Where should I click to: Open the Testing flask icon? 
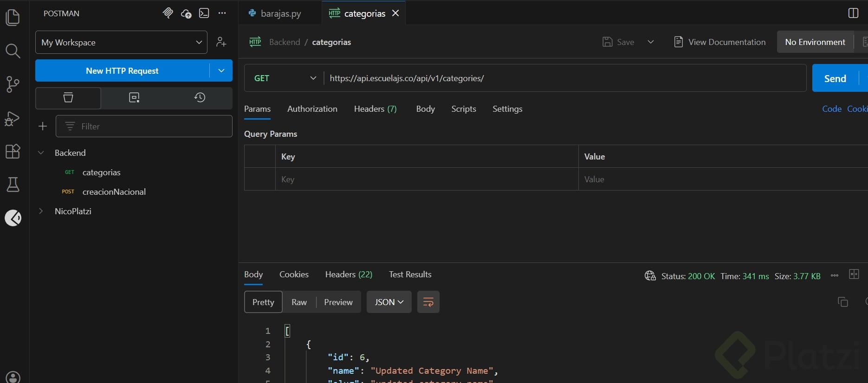[x=13, y=185]
